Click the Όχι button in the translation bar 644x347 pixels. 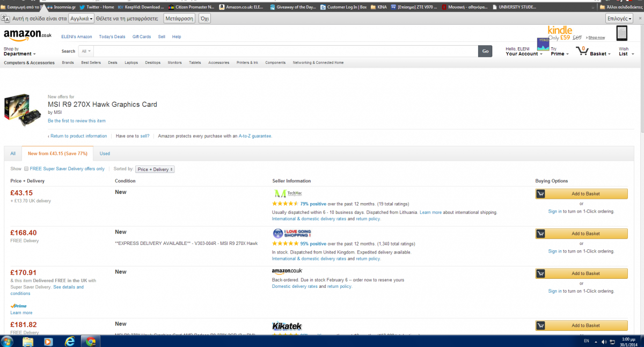pyautogui.click(x=204, y=18)
